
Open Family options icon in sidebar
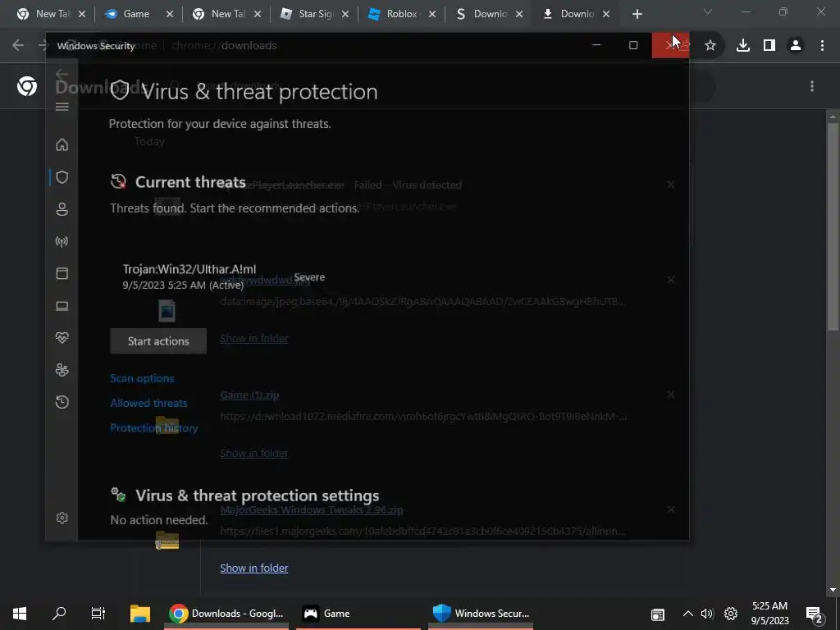click(62, 370)
